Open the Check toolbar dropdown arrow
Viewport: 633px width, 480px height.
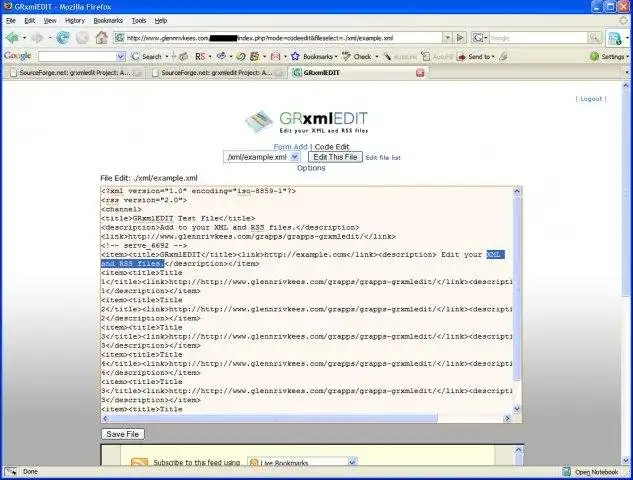tap(377, 57)
